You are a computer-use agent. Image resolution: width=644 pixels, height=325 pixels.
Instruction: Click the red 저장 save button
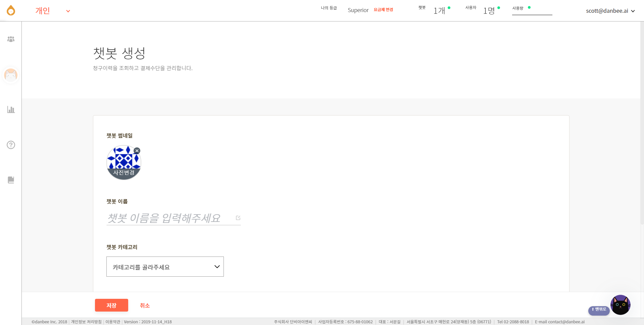pos(111,305)
